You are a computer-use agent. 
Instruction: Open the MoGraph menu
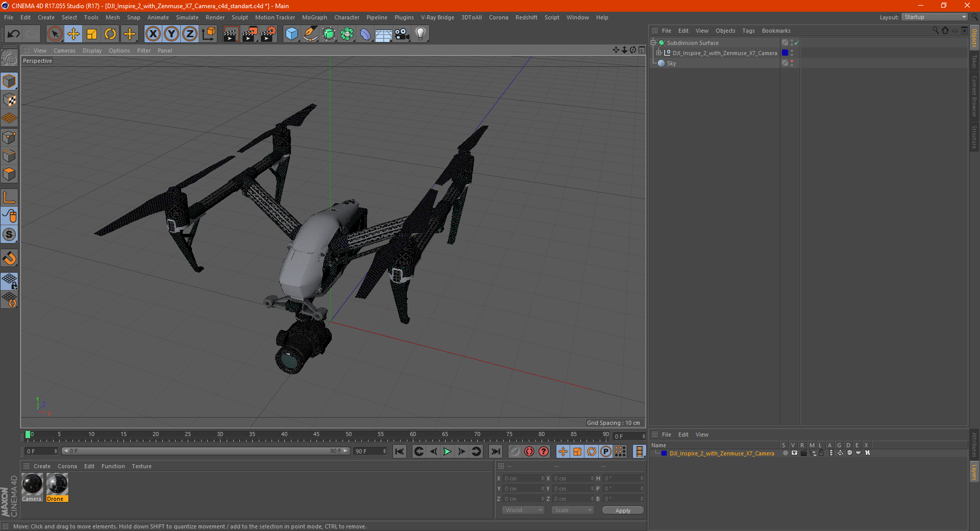pyautogui.click(x=314, y=17)
